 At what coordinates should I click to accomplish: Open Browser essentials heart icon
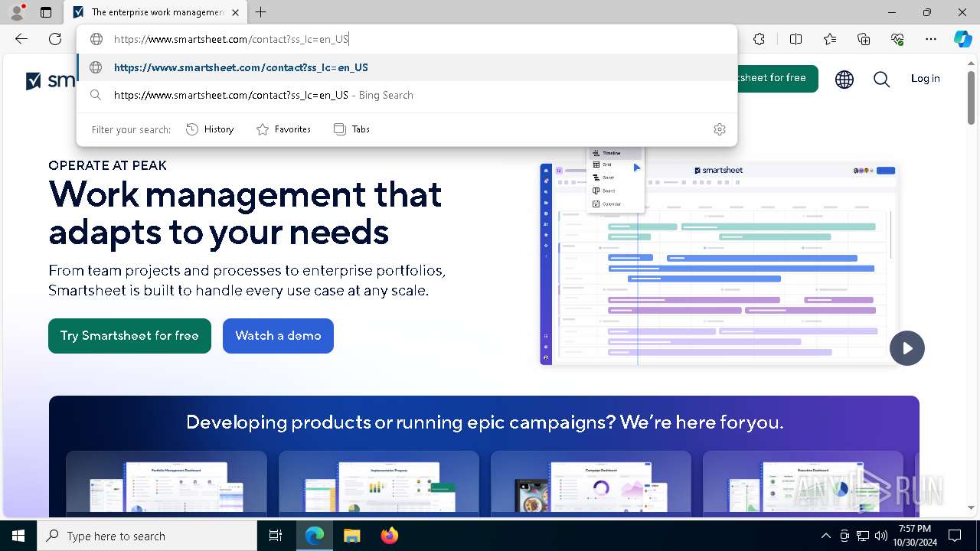pyautogui.click(x=897, y=39)
